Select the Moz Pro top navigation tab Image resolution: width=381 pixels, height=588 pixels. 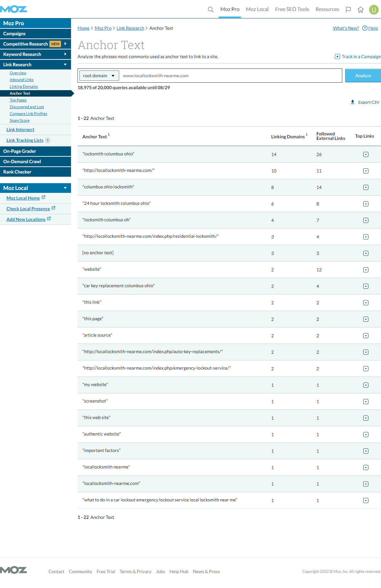(x=230, y=9)
